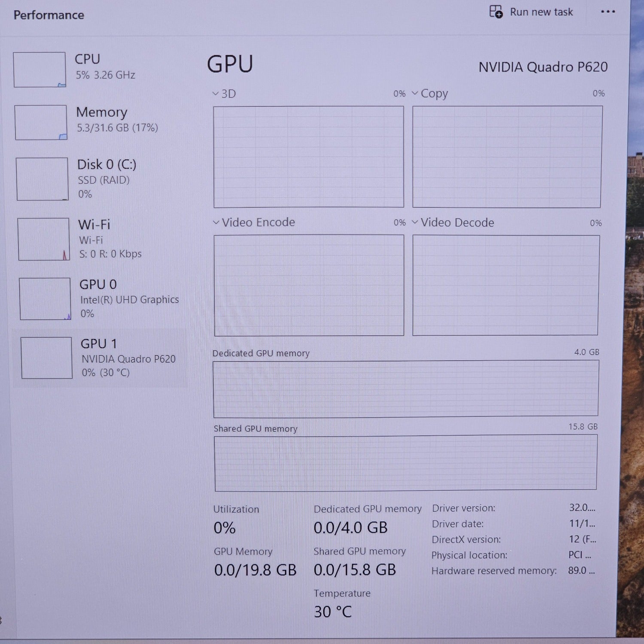Click the Video Encode usage graph
This screenshot has height=644, width=644.
click(x=309, y=285)
